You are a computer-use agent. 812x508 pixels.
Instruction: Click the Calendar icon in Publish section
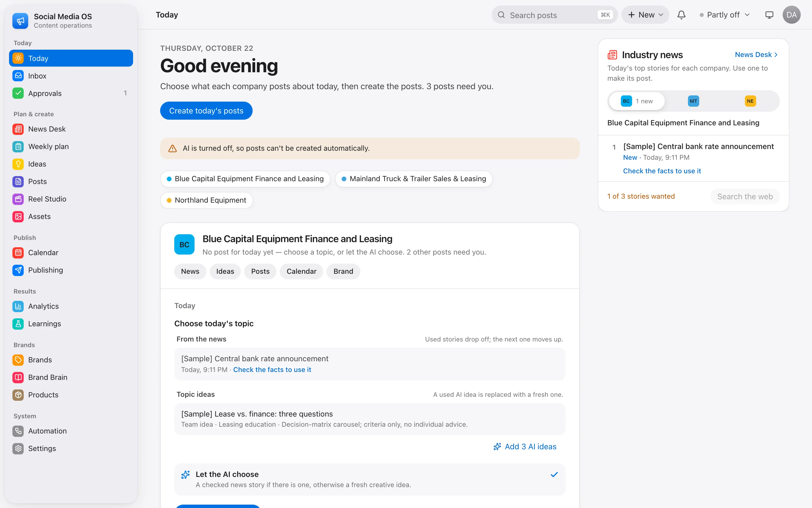pyautogui.click(x=18, y=253)
